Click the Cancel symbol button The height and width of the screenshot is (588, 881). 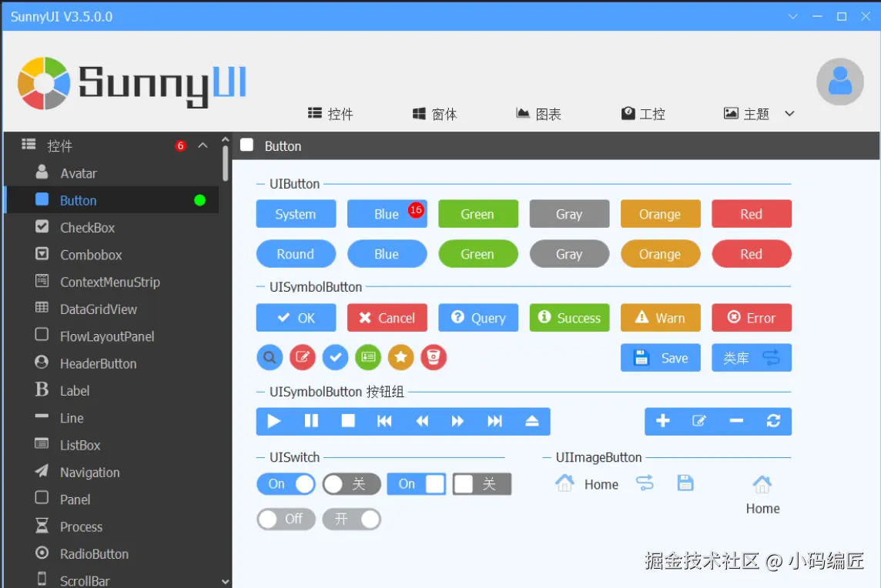click(x=387, y=318)
